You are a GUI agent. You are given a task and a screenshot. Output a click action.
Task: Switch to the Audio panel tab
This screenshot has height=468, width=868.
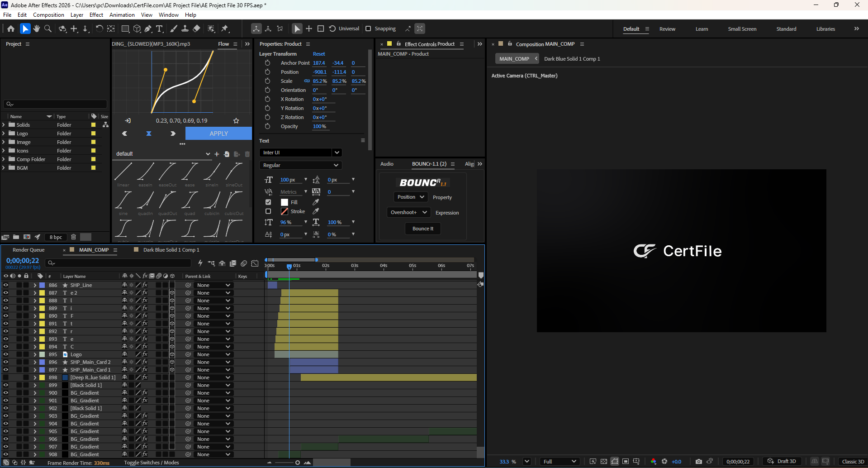pos(387,164)
